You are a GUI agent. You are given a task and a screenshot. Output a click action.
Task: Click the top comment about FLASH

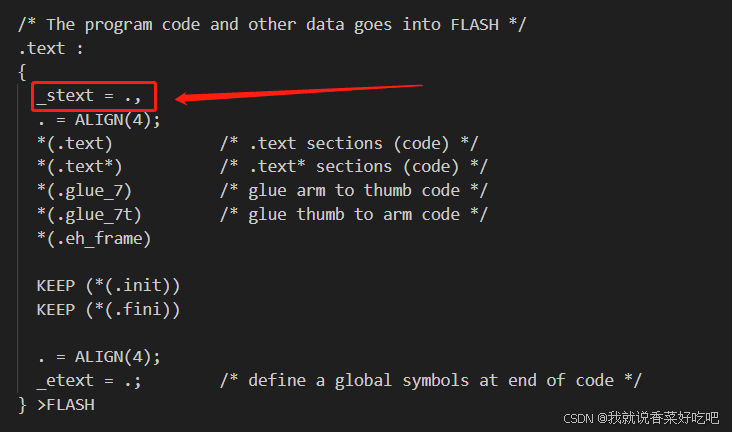272,24
